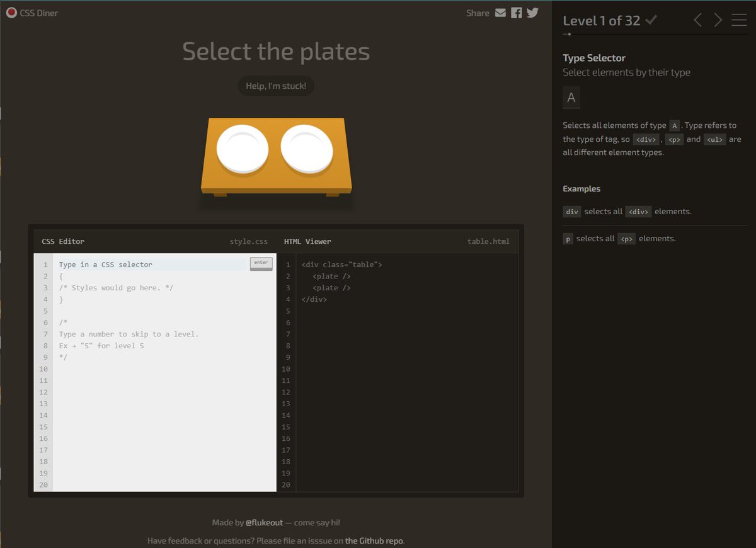Click the <ul> element badge in the description

coord(714,139)
